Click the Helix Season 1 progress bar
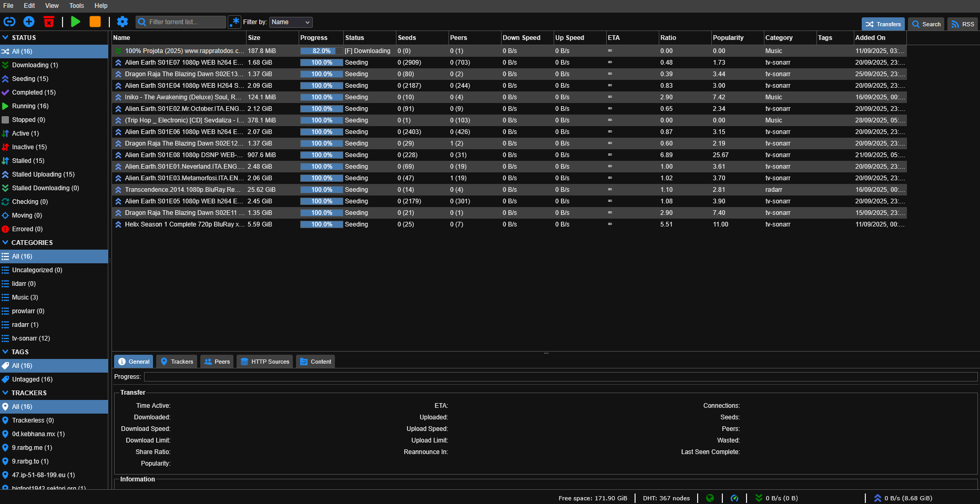This screenshot has height=504, width=980. click(321, 224)
